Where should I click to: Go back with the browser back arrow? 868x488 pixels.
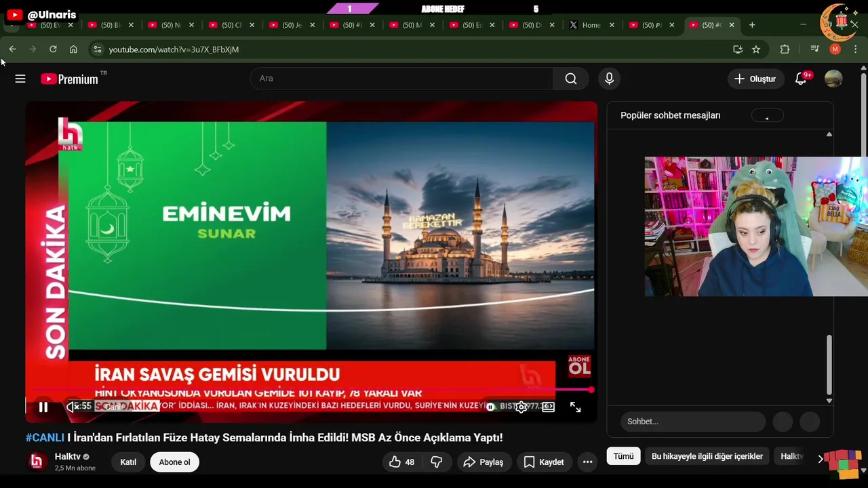[12, 49]
